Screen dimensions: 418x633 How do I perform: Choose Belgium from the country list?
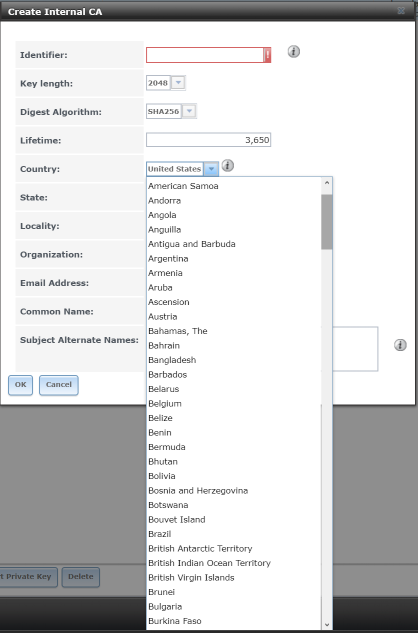234,404
